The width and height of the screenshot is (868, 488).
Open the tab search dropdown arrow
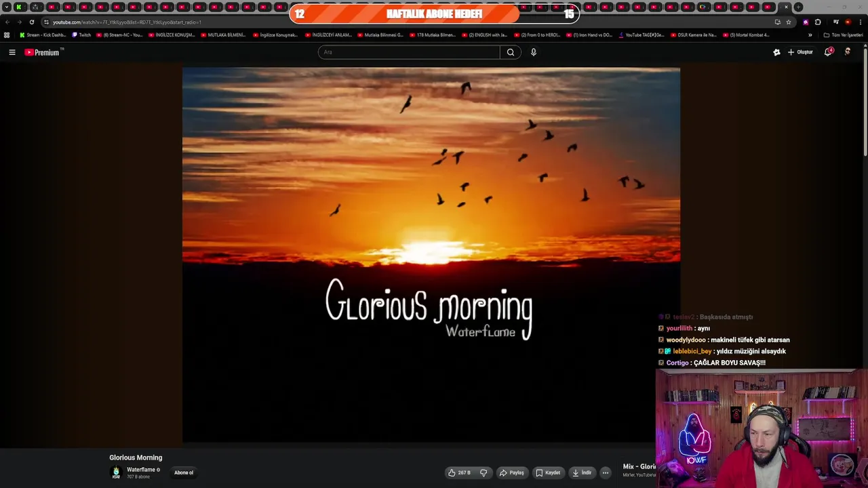pyautogui.click(x=6, y=7)
